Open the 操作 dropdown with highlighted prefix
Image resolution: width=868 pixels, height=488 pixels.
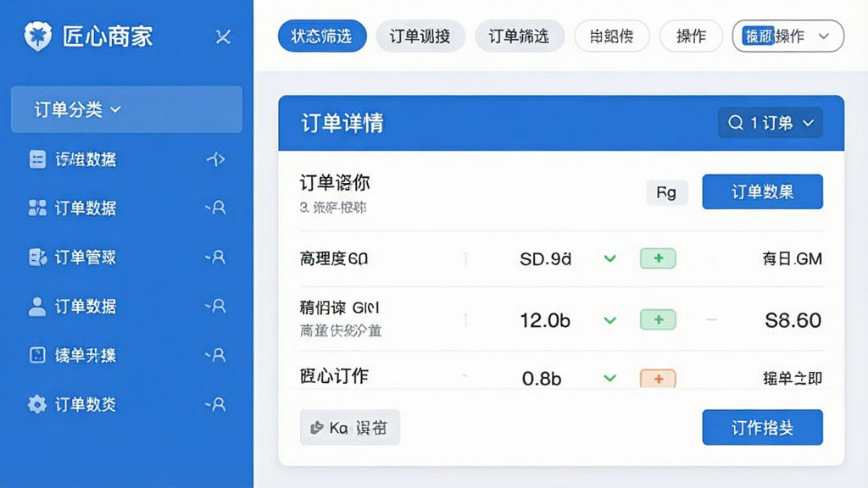(x=787, y=36)
